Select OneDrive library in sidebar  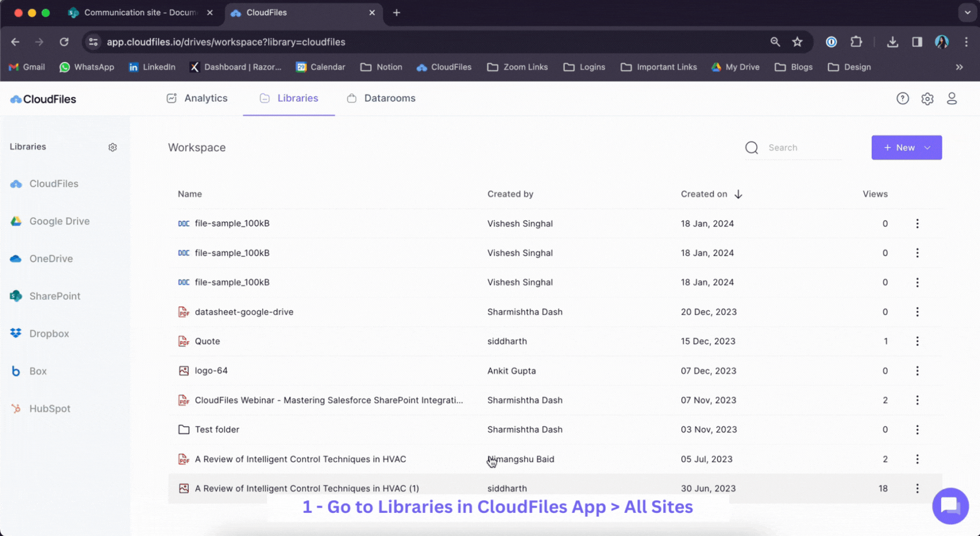pos(41,259)
